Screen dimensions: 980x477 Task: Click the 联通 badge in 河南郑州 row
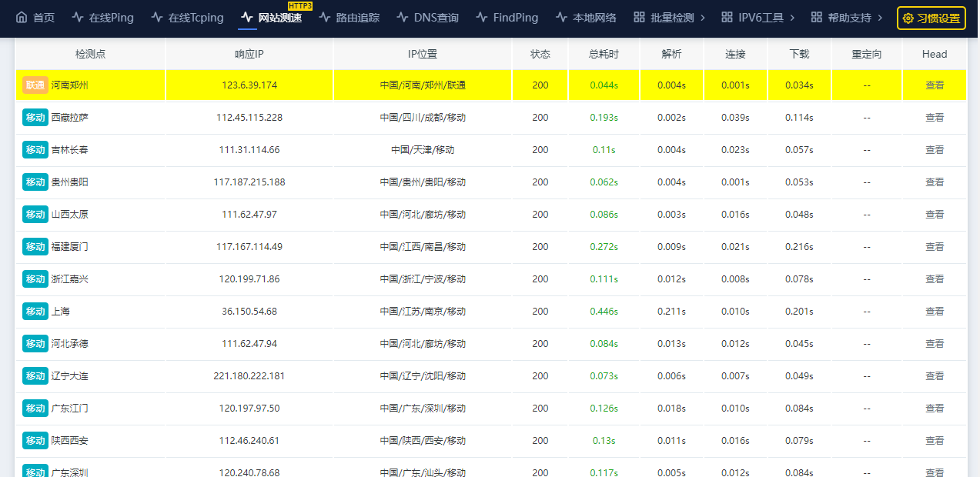(x=35, y=85)
